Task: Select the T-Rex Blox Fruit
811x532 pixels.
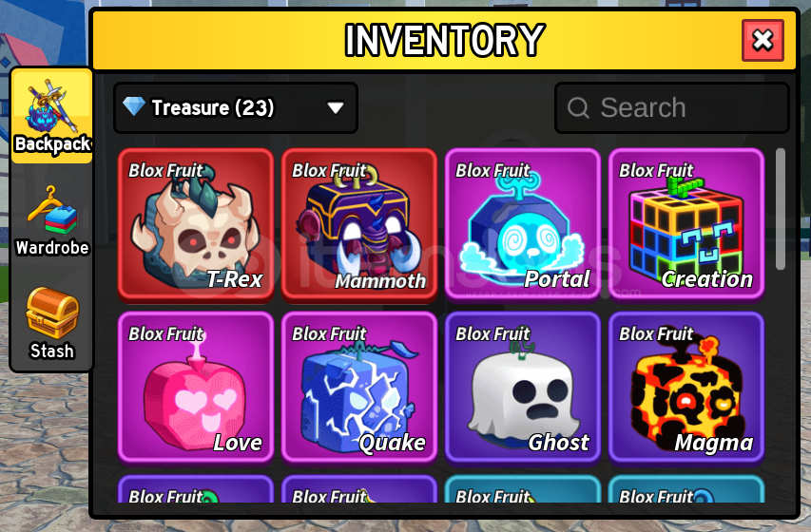Action: pos(196,224)
